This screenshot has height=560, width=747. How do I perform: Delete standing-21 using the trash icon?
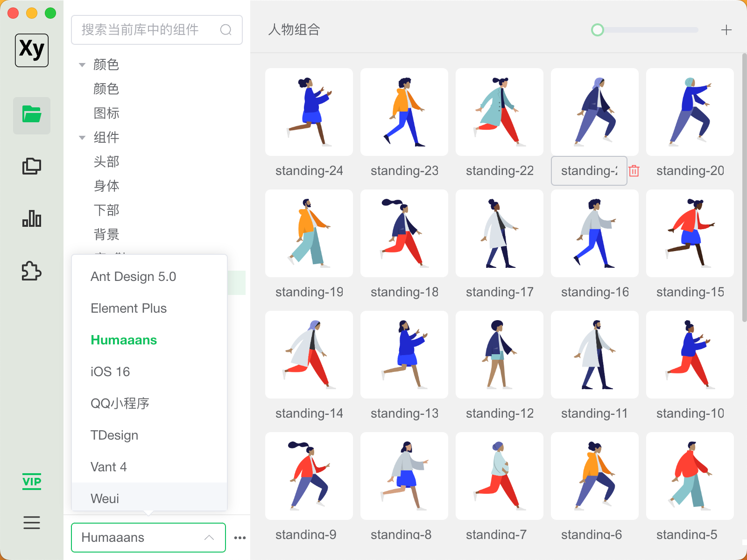coord(634,171)
